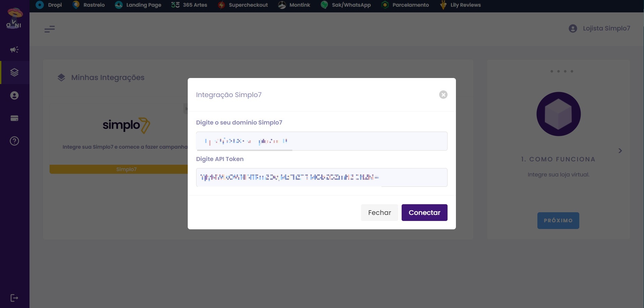Click the Fechar button
The height and width of the screenshot is (308, 644).
[x=379, y=213]
